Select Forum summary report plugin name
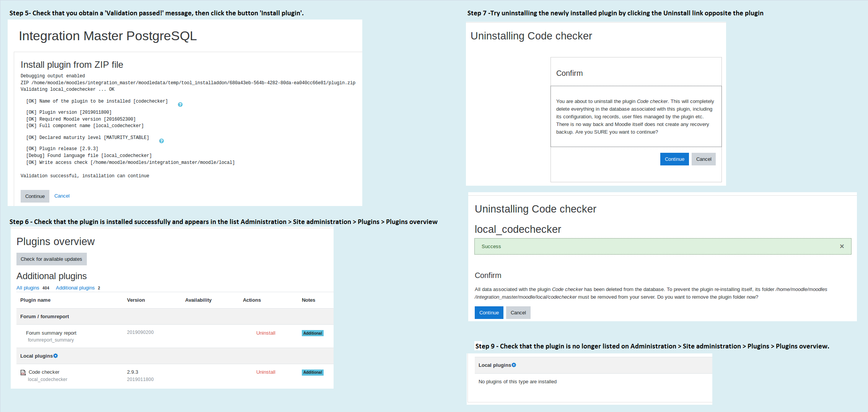The width and height of the screenshot is (868, 412). click(x=51, y=333)
